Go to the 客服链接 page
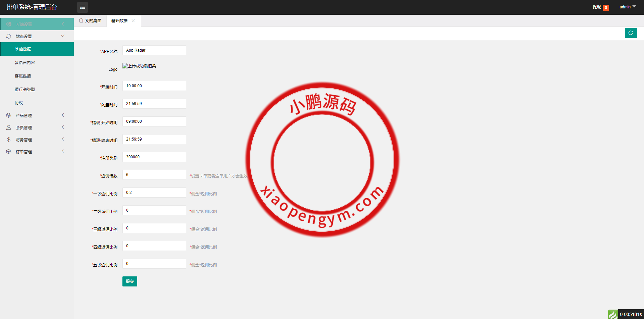Image resolution: width=644 pixels, height=319 pixels. click(23, 76)
